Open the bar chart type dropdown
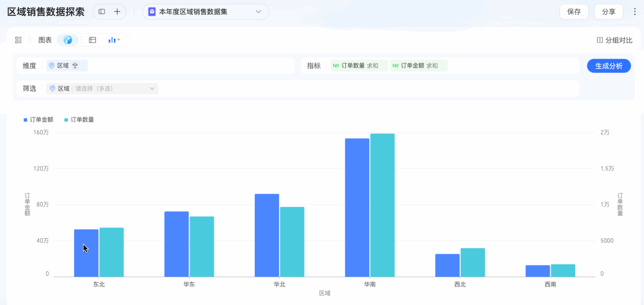This screenshot has width=644, height=305. tap(114, 40)
